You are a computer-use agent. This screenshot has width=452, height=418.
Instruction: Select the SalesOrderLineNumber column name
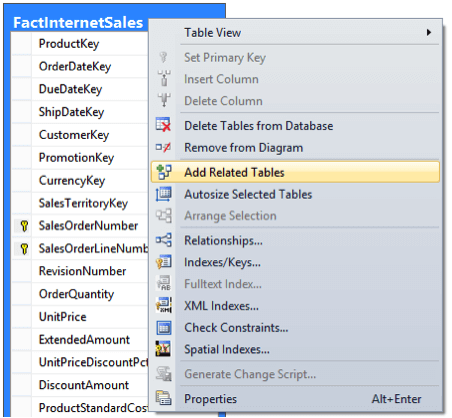93,249
